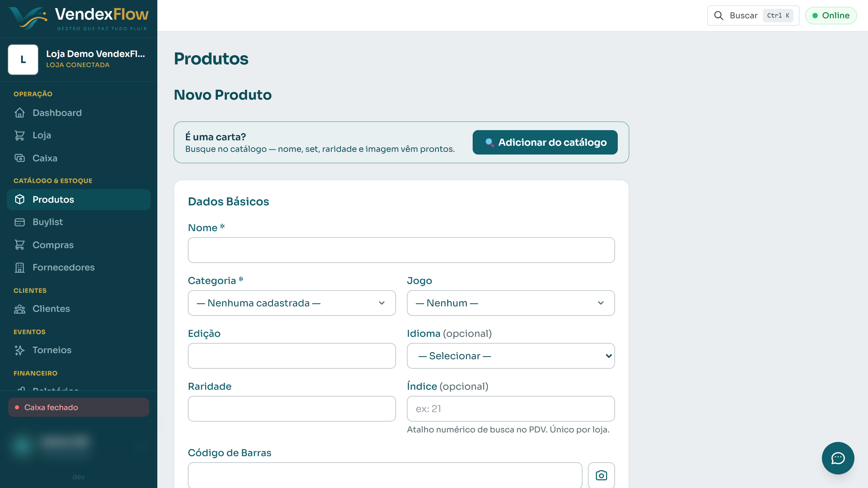Click the VendexFlow logo
The image size is (868, 488).
click(79, 18)
